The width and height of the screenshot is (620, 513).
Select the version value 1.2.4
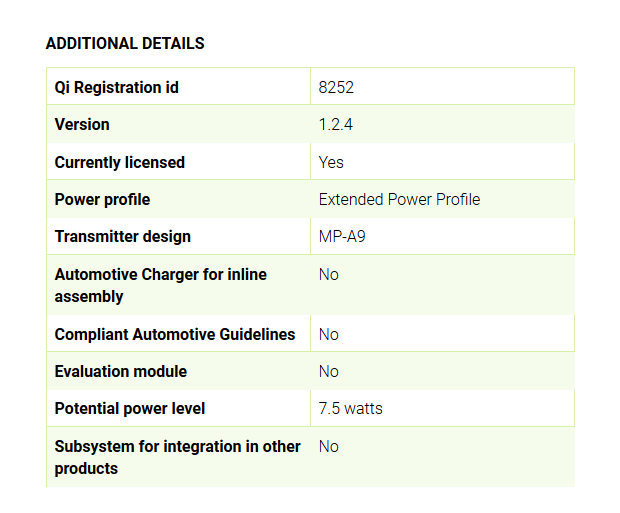[335, 125]
